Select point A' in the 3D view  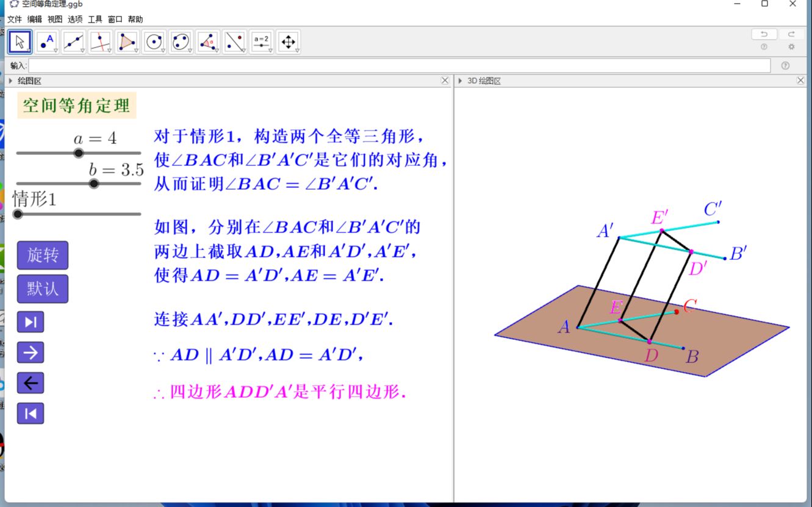click(x=619, y=238)
